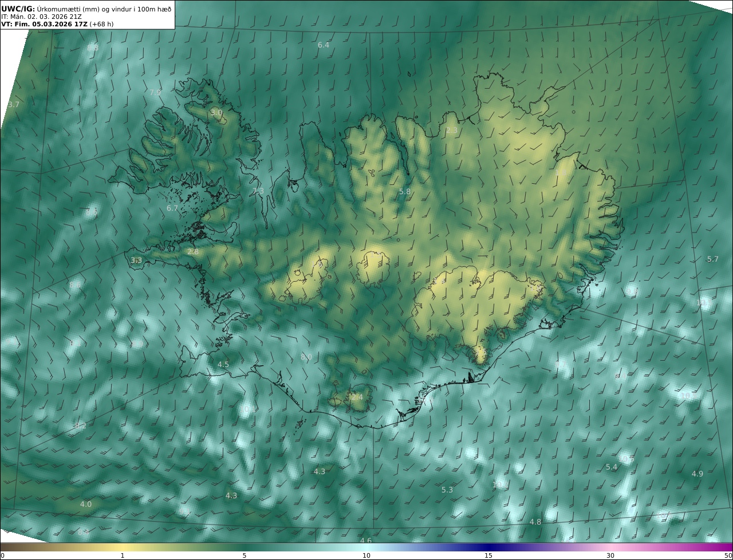Click the 3.0 value in the Westfjords
The width and height of the screenshot is (733, 560).
coord(216,113)
